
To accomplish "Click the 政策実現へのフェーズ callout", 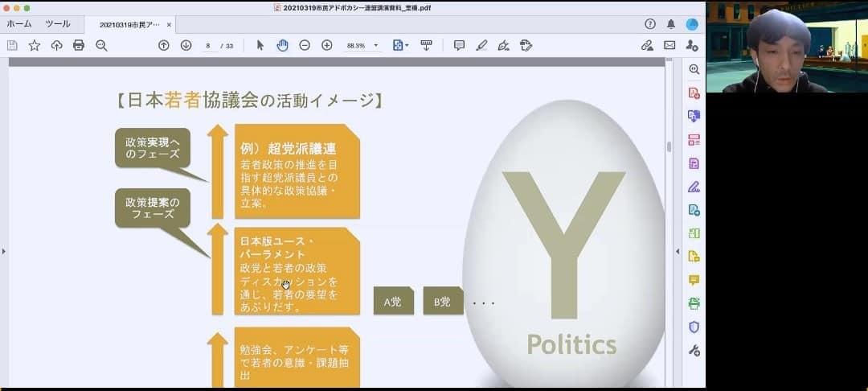I will (152, 147).
